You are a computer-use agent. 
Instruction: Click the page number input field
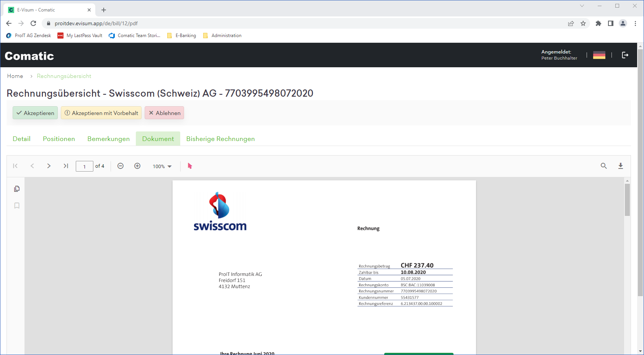pos(85,166)
